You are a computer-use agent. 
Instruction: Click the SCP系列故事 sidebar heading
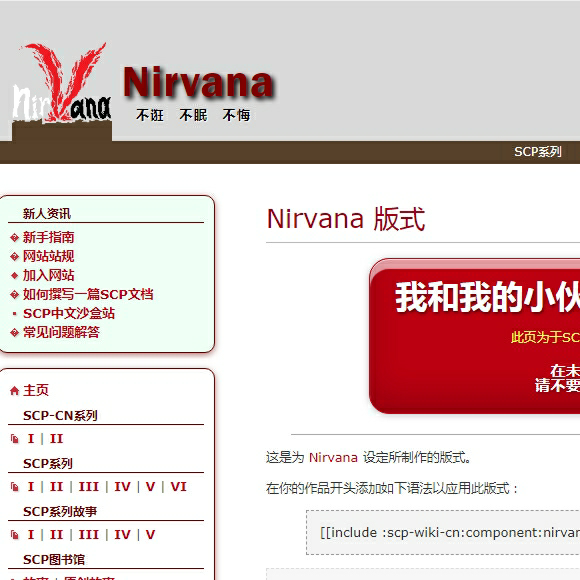click(60, 512)
